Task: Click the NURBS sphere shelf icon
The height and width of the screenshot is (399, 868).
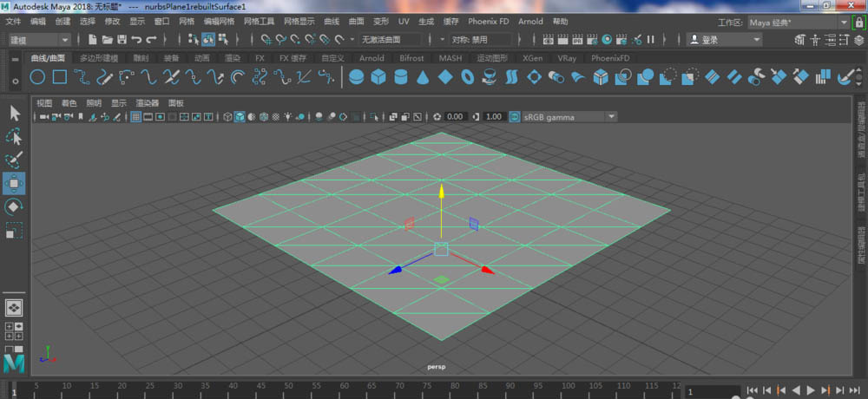Action: coord(356,77)
